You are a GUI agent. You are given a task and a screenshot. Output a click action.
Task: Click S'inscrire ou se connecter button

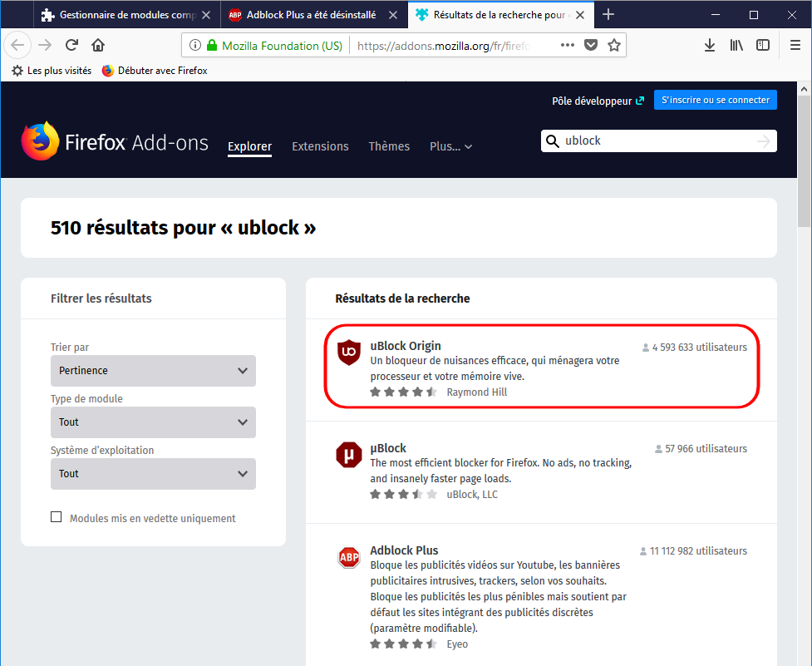(x=715, y=100)
